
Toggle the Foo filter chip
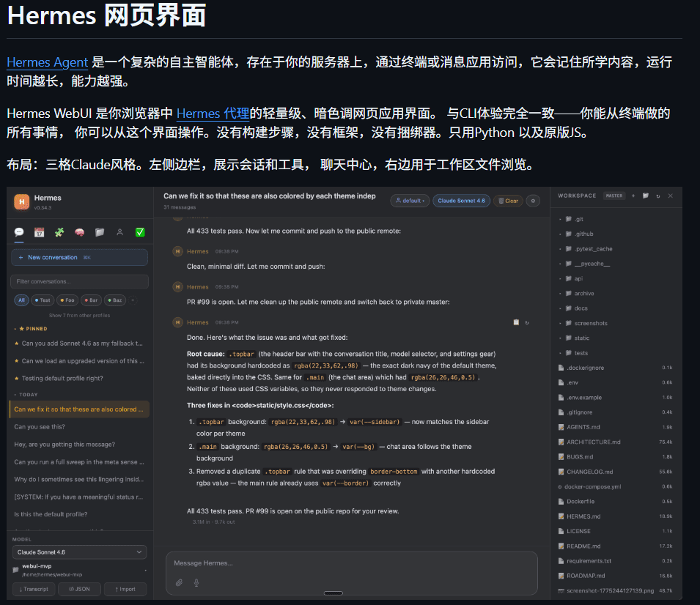tap(67, 300)
